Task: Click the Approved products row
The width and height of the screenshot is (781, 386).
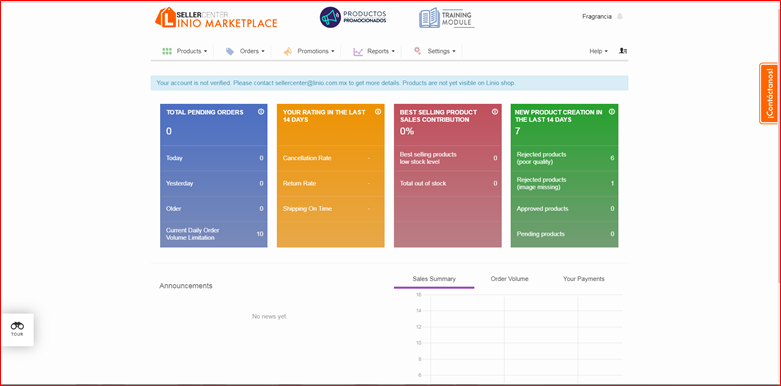Action: tap(564, 209)
